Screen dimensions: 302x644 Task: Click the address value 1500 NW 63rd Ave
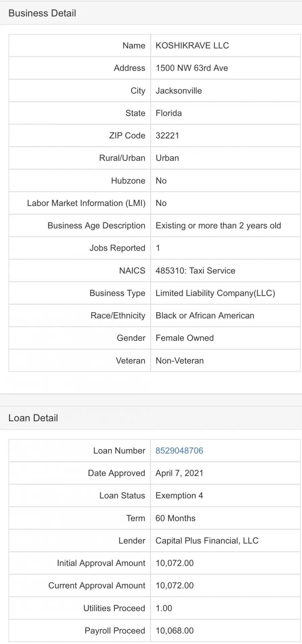[192, 68]
